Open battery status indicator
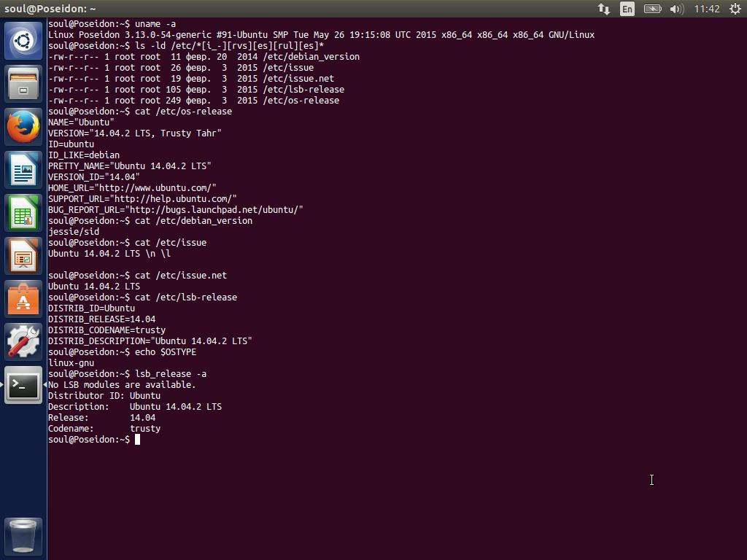The image size is (747, 560). coord(653,9)
